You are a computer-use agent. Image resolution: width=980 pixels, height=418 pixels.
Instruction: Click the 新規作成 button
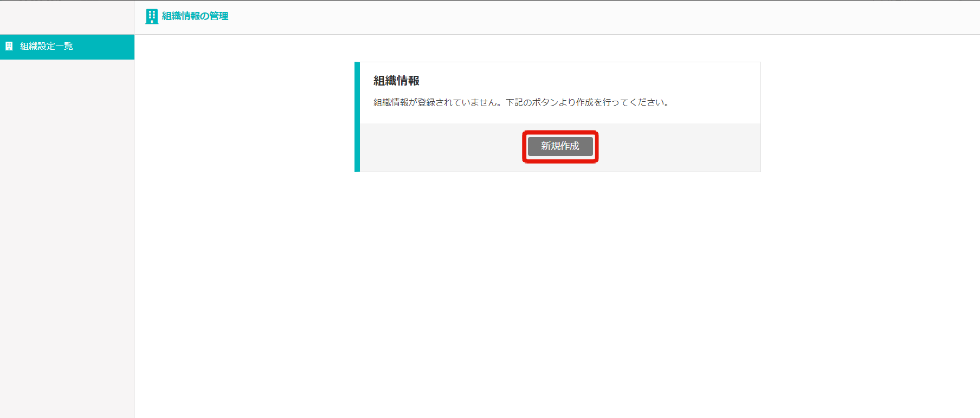[x=560, y=146]
